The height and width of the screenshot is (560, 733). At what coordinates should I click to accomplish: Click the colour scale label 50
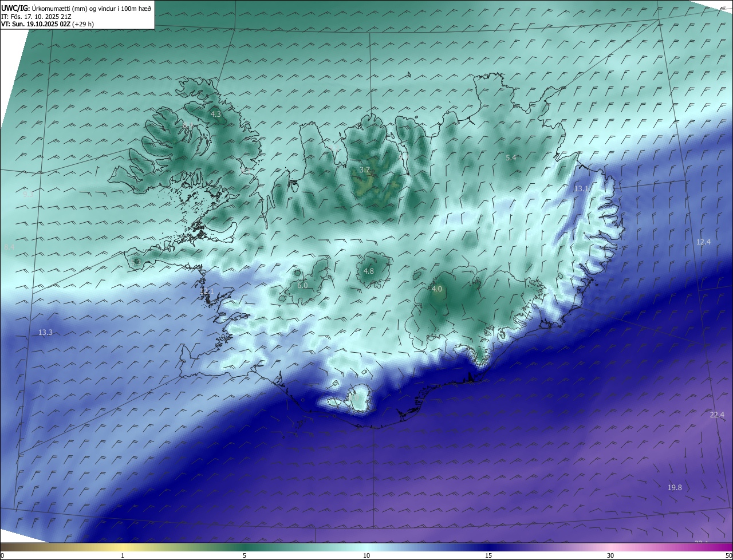(728, 555)
